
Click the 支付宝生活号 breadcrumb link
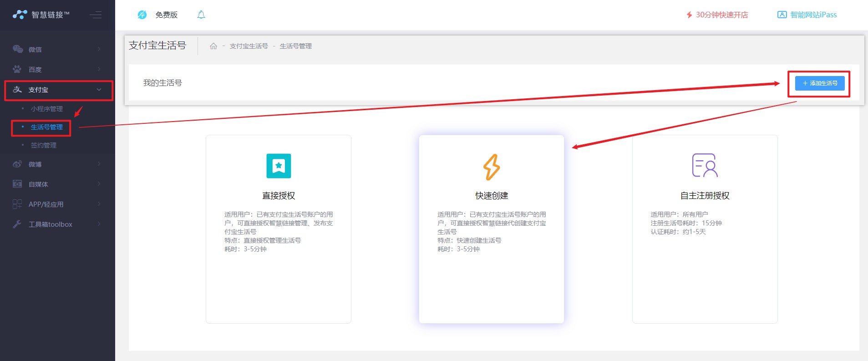pos(249,46)
